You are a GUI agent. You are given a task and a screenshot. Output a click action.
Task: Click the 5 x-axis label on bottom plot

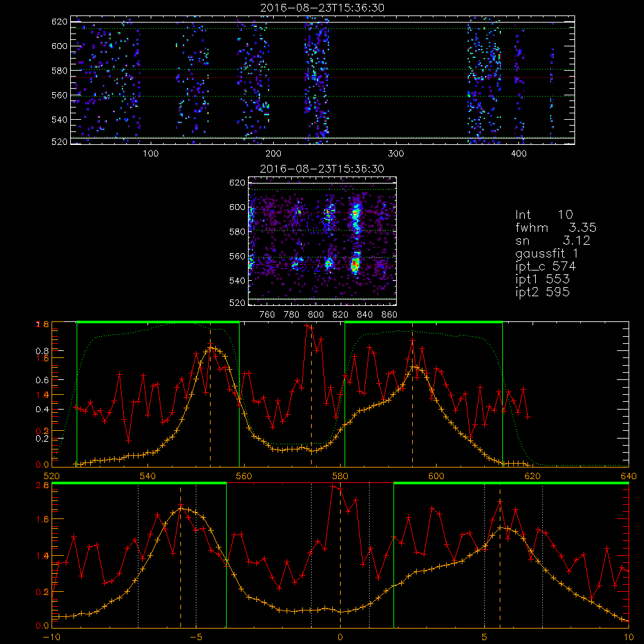[x=485, y=638]
